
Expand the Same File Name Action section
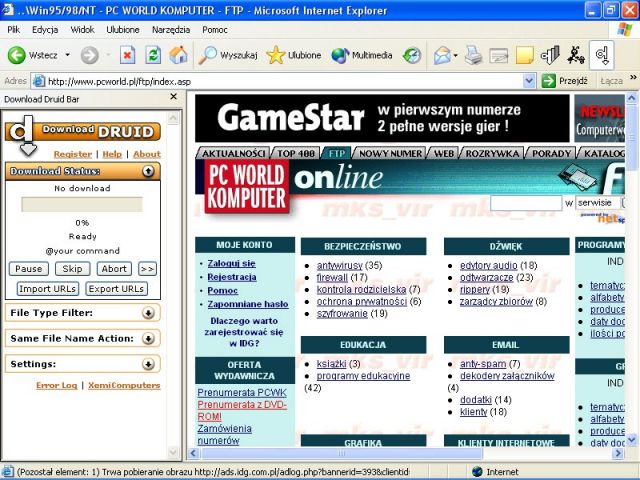pyautogui.click(x=148, y=338)
